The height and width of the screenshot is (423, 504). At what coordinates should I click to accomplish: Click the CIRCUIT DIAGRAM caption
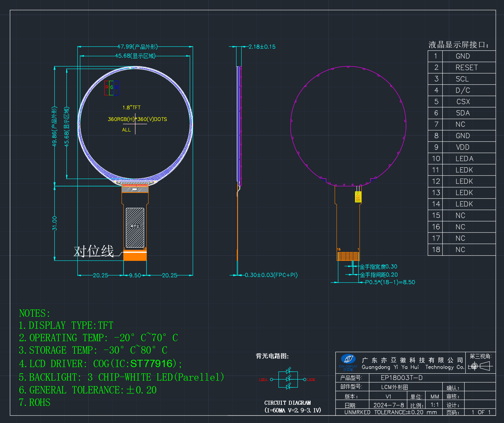coord(288,403)
